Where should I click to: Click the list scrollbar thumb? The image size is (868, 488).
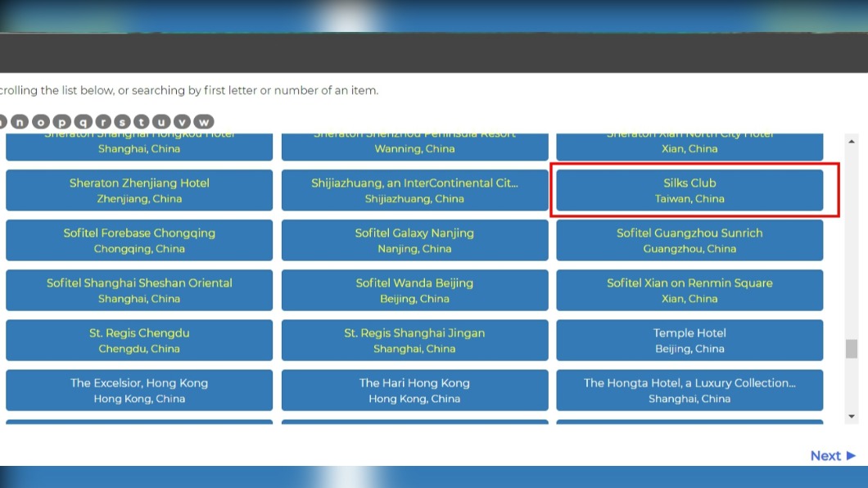pos(852,349)
